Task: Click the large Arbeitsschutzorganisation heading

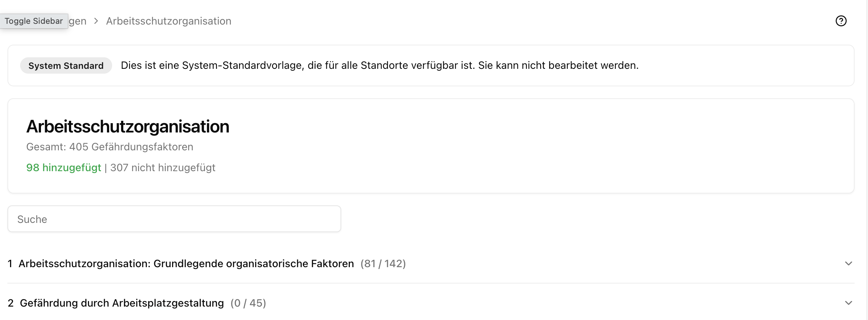Action: (x=128, y=127)
